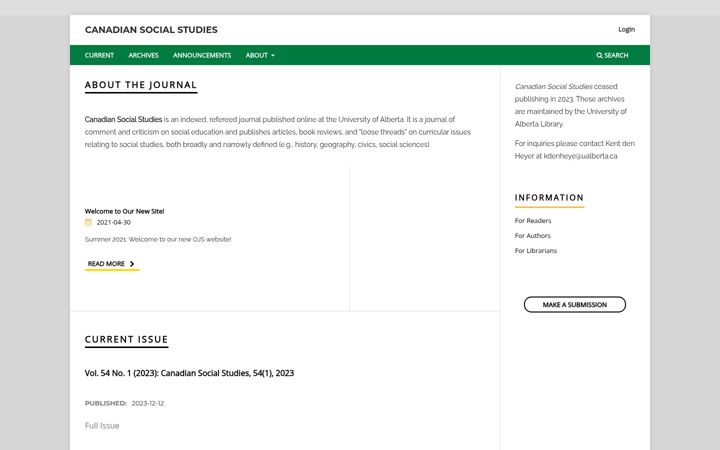Click the Make a Submission button
The width and height of the screenshot is (720, 450).
[x=574, y=304]
